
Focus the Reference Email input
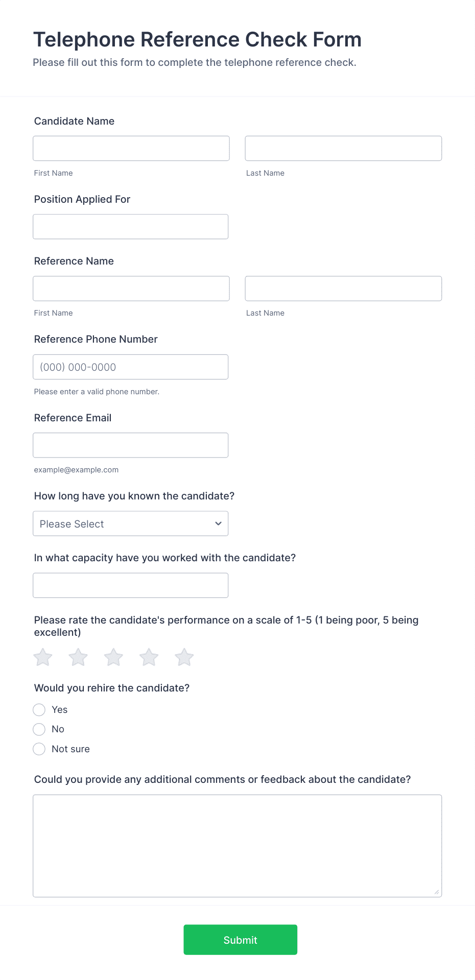click(130, 445)
